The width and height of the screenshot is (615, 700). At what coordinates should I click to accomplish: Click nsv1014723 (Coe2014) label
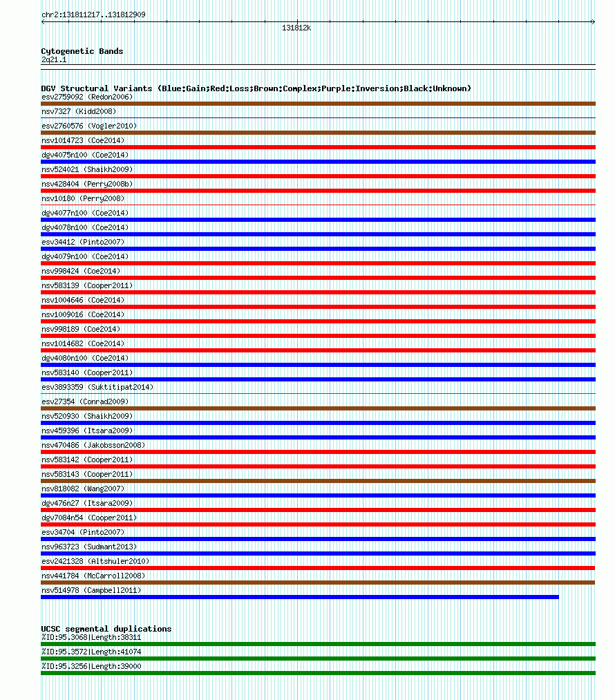pos(83,140)
